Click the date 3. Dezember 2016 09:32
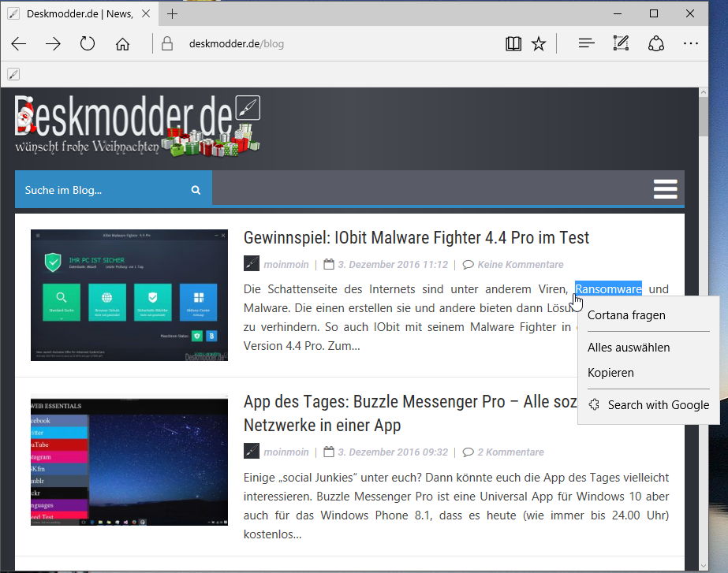This screenshot has height=573, width=728. (393, 452)
